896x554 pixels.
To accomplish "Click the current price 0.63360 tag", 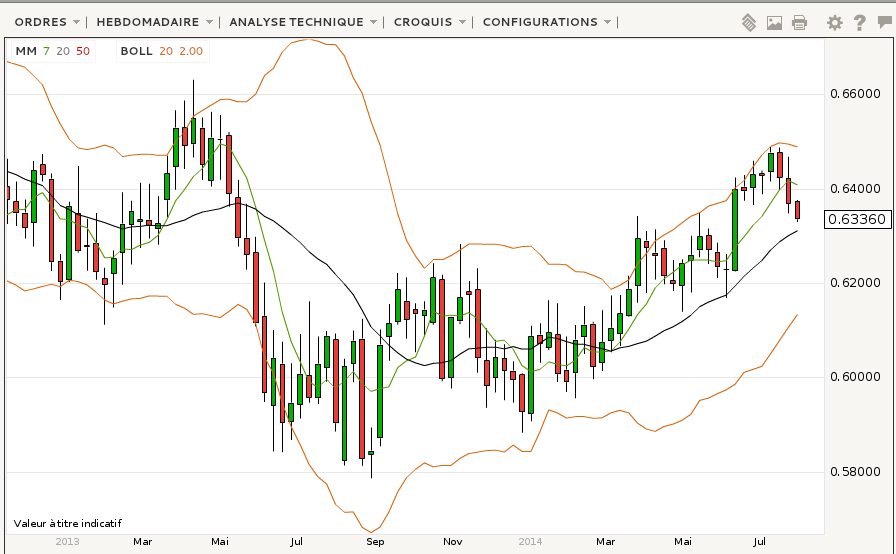I will (x=857, y=219).
